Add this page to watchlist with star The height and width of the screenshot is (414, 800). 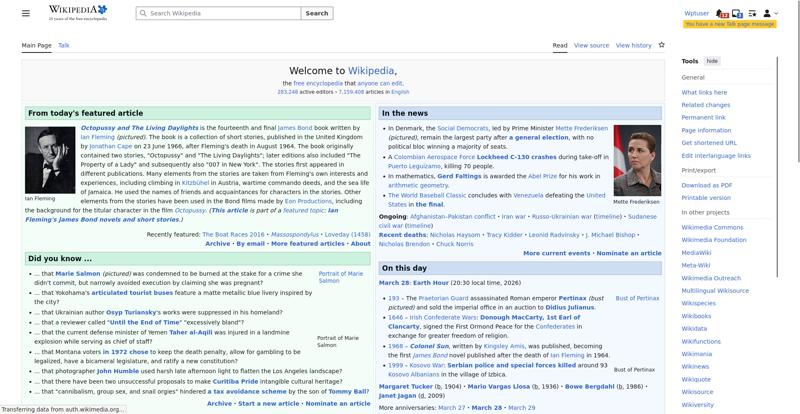661,45
